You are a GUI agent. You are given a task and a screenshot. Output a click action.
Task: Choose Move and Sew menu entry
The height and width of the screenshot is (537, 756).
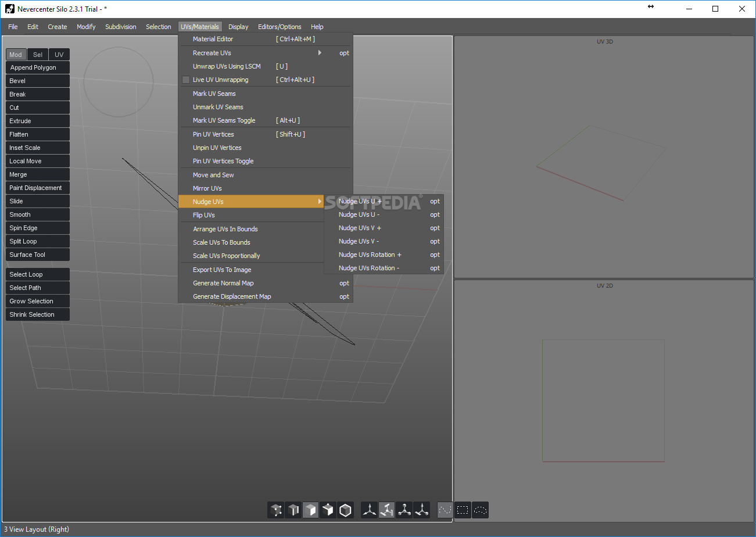click(x=266, y=175)
